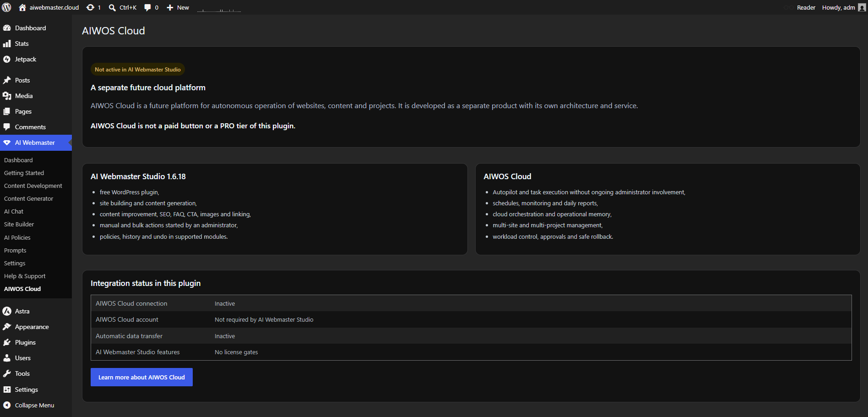Open AI Policies submenu item

click(x=17, y=237)
